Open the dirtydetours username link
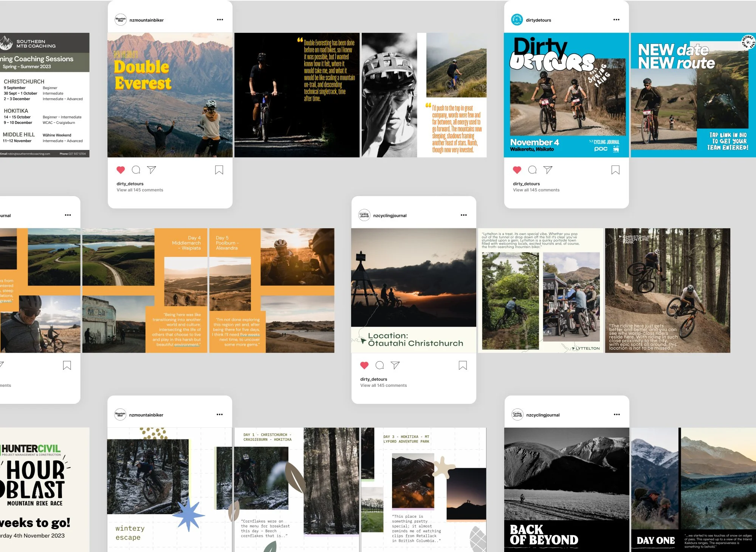Image resolution: width=756 pixels, height=552 pixels. (538, 20)
